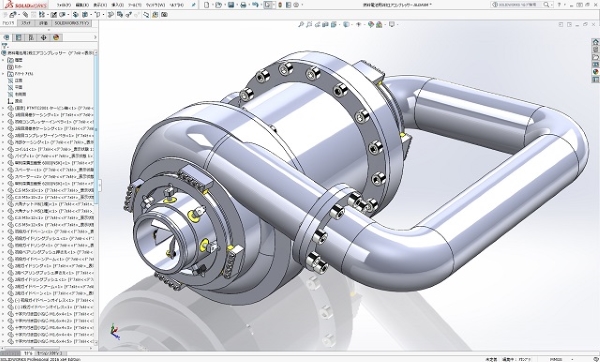Click the SOLIDWORKS help search field

pos(520,5)
